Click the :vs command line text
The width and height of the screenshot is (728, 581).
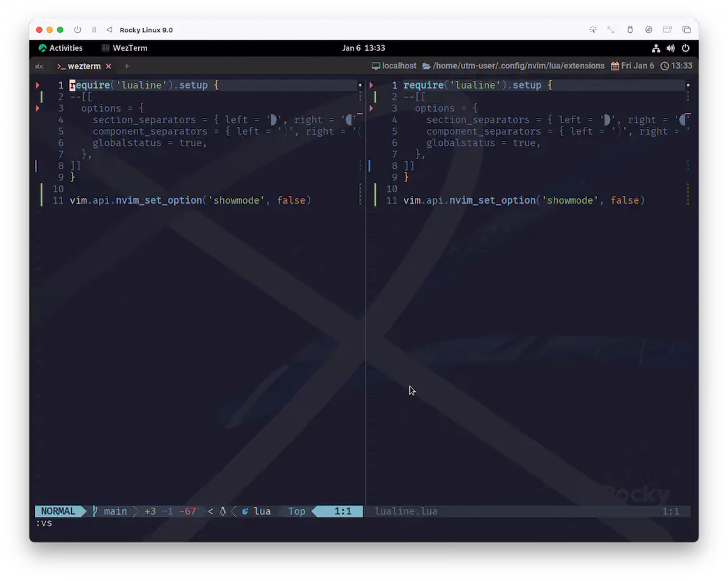click(44, 523)
